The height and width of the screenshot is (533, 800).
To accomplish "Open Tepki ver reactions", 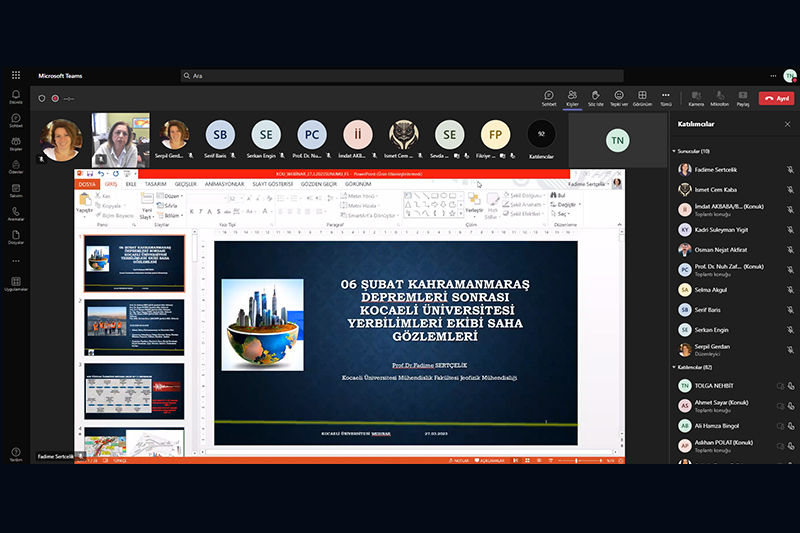I will (x=619, y=97).
